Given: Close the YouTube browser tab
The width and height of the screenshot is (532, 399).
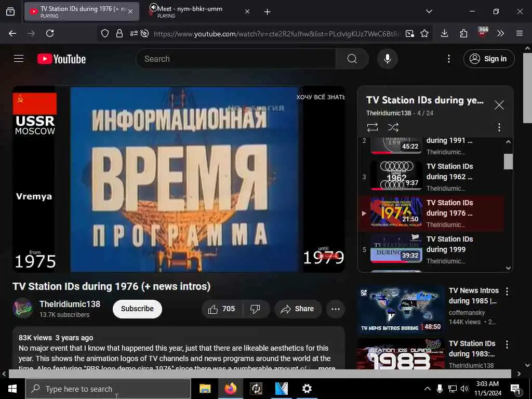Looking at the screenshot, I should pyautogui.click(x=130, y=11).
